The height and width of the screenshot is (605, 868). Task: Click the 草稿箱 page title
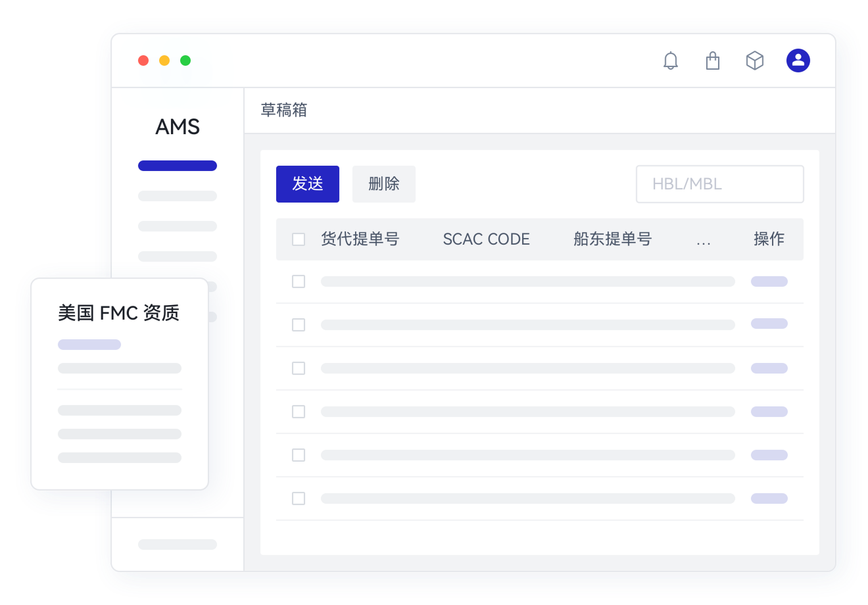[x=284, y=110]
